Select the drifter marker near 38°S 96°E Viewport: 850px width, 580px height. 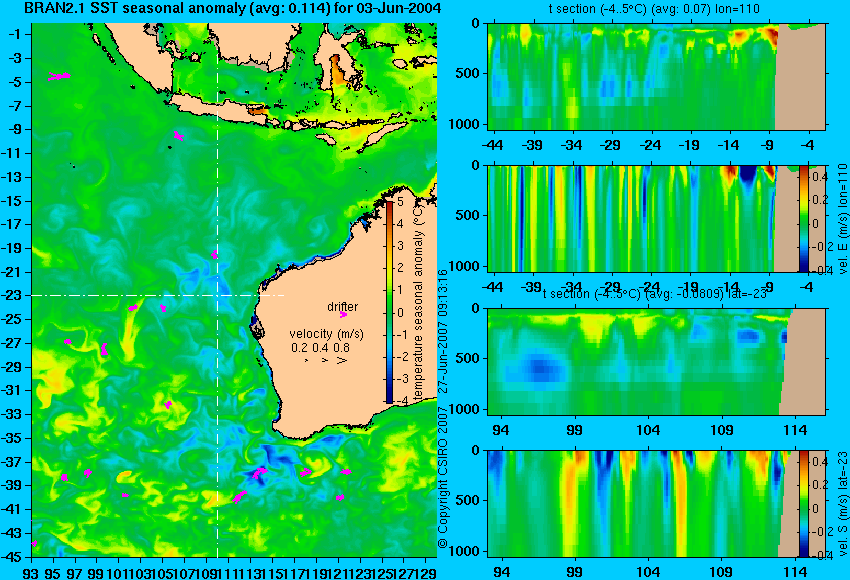(x=64, y=477)
